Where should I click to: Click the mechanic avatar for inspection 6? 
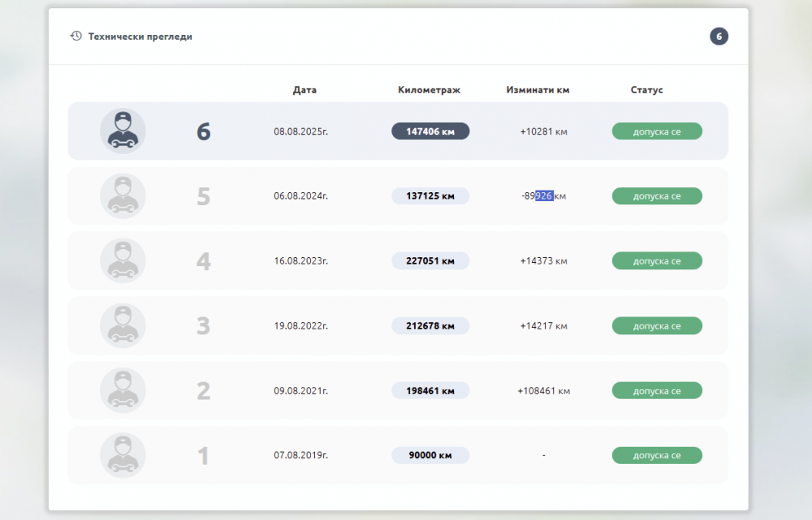[x=123, y=131]
